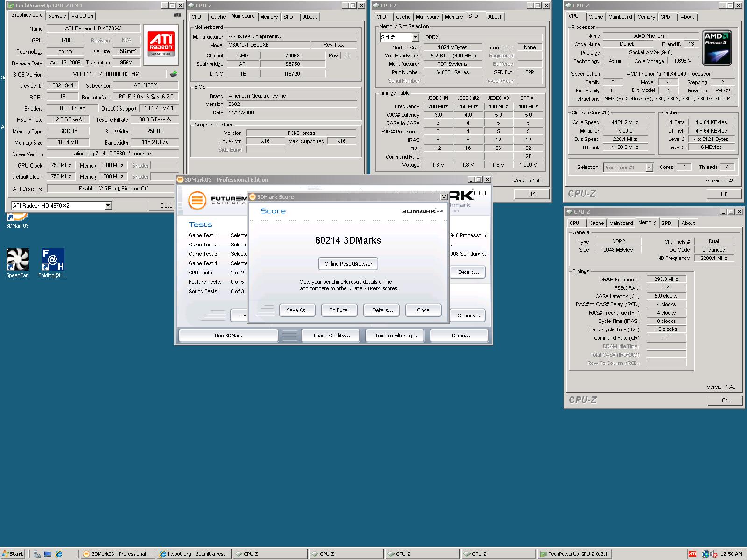Screen dimensions: 747x560
Task: Click the Server Manager quick launch icon
Action: pyautogui.click(x=37, y=554)
